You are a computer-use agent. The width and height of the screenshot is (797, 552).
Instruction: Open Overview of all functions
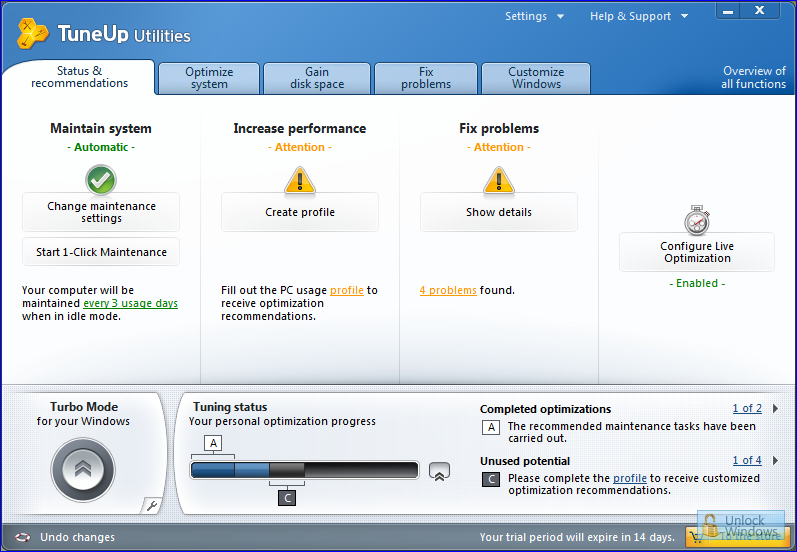[753, 78]
